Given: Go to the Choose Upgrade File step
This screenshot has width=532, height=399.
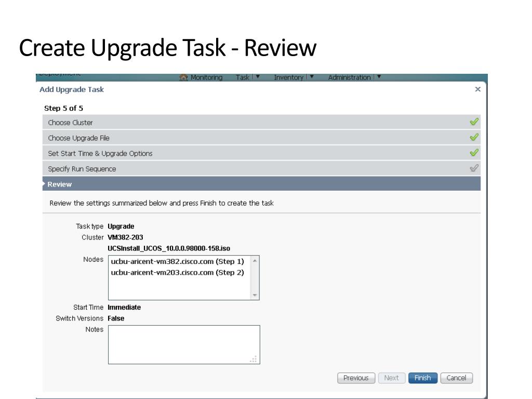Looking at the screenshot, I should click(x=261, y=138).
